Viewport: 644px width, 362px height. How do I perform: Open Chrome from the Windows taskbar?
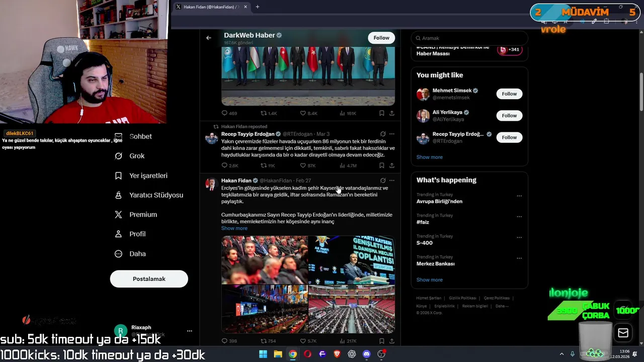(x=292, y=354)
